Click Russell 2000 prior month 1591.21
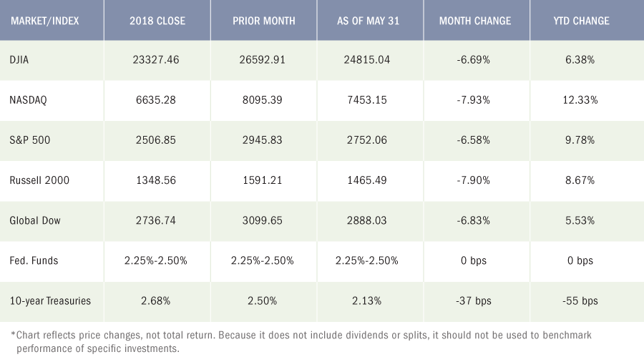Image resolution: width=644 pixels, height=362 pixels. tap(262, 180)
